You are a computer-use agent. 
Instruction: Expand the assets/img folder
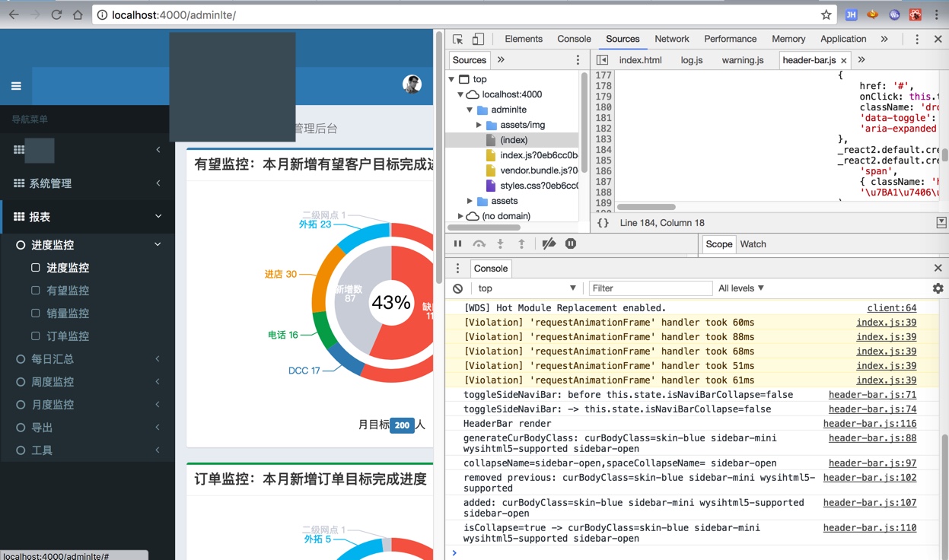click(x=479, y=125)
